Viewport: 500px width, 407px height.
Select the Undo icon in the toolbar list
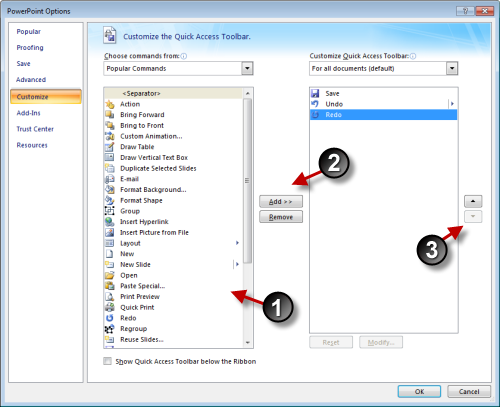click(x=315, y=104)
